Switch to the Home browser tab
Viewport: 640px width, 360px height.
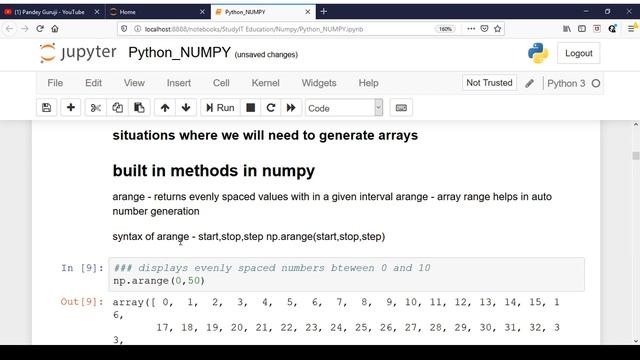coord(157,12)
